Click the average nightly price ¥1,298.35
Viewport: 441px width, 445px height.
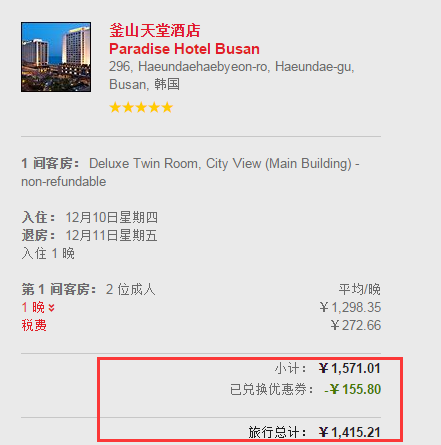(x=350, y=307)
